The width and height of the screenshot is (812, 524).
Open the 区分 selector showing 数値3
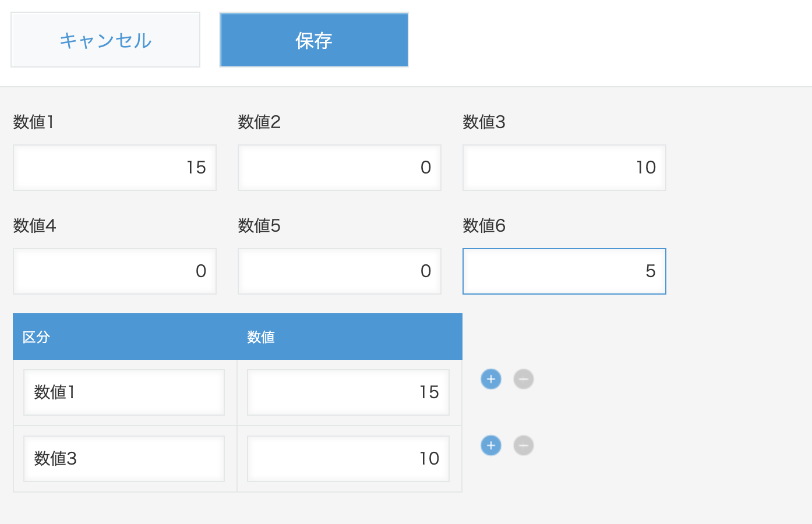pos(123,458)
